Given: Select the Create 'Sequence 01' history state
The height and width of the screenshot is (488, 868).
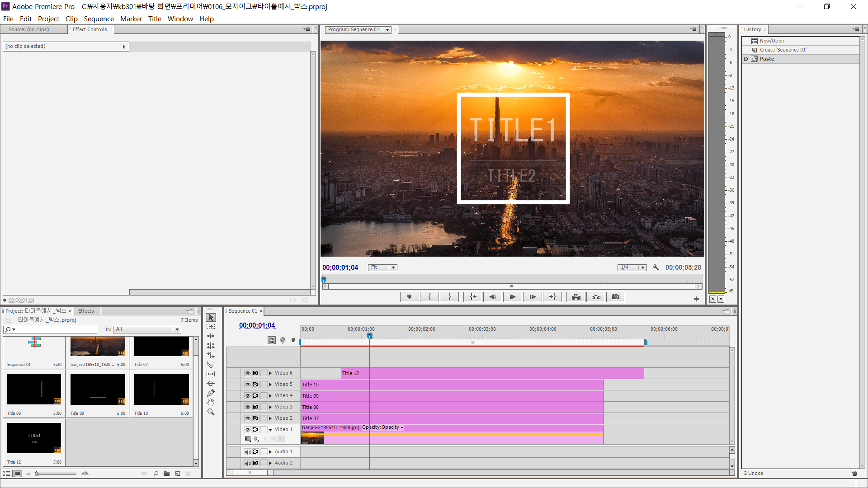Looking at the screenshot, I should coord(783,50).
